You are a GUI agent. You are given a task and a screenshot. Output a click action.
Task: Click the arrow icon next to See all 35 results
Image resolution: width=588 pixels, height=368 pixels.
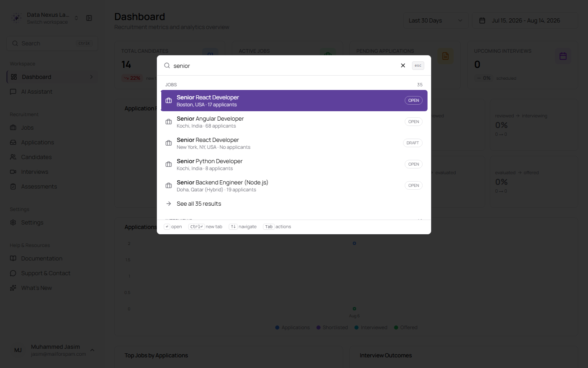tap(169, 204)
